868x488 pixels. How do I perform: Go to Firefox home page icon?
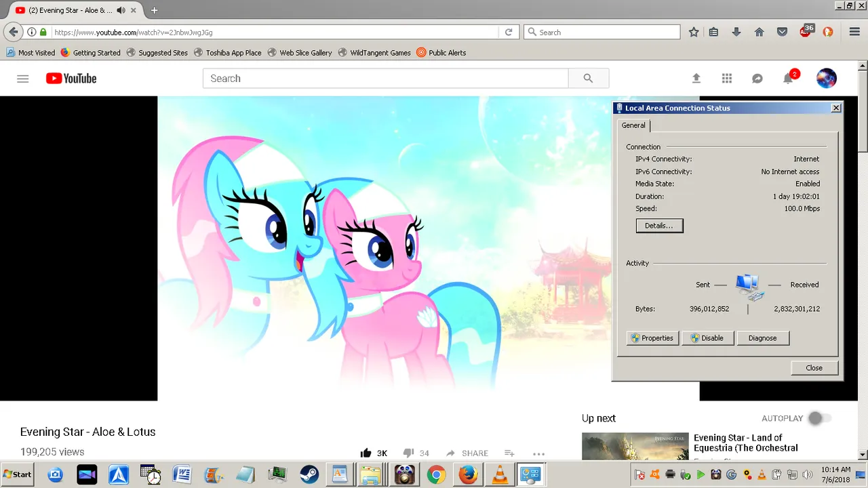(x=759, y=32)
